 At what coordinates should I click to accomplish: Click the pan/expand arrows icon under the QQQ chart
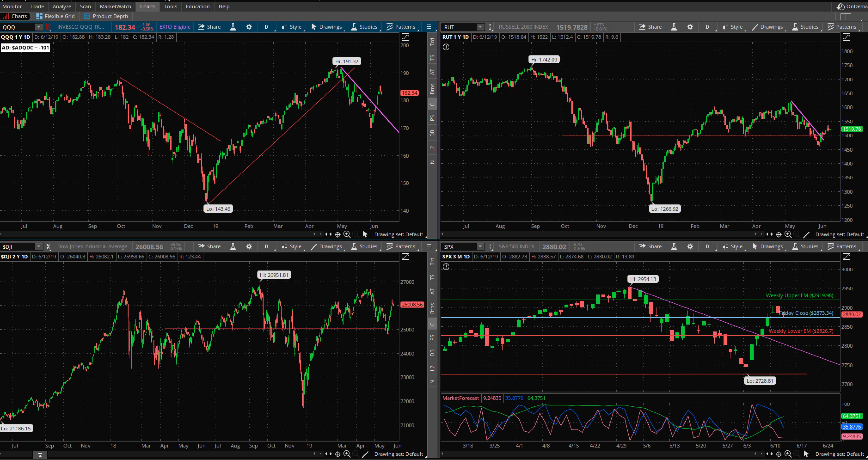click(x=328, y=234)
